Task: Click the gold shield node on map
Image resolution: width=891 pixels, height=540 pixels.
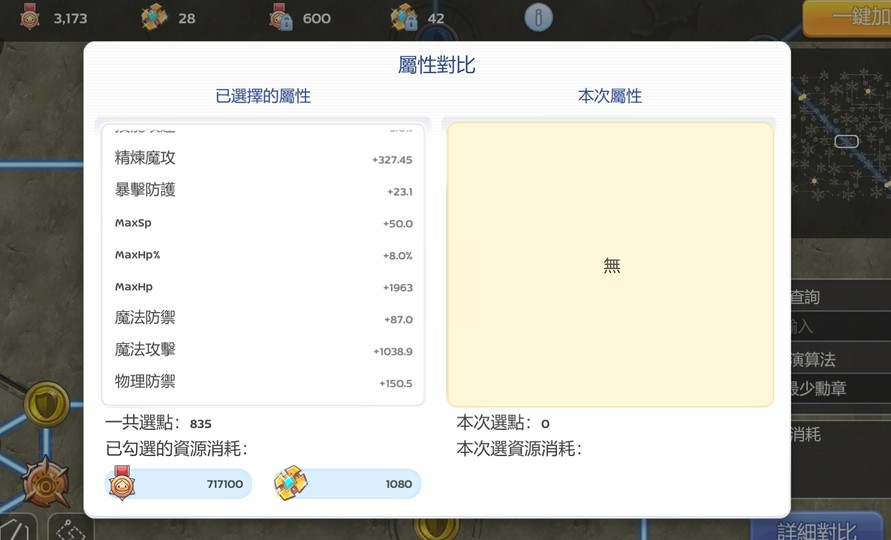Action: 47,404
